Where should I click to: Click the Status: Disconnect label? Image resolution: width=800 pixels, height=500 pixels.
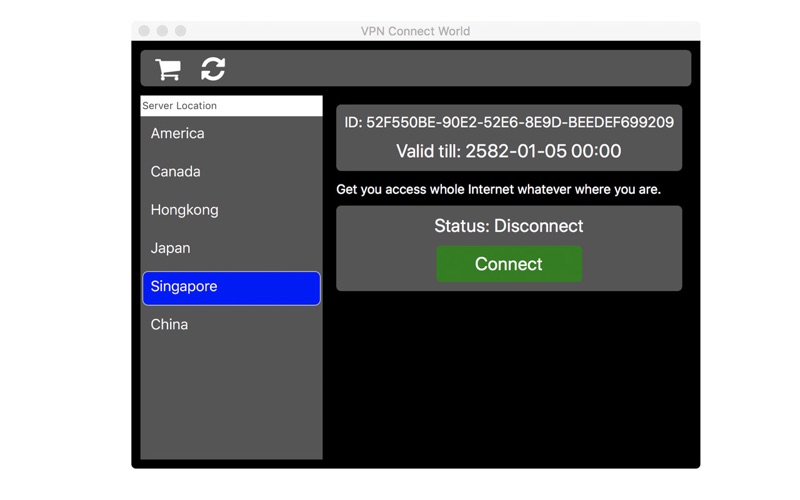(509, 226)
